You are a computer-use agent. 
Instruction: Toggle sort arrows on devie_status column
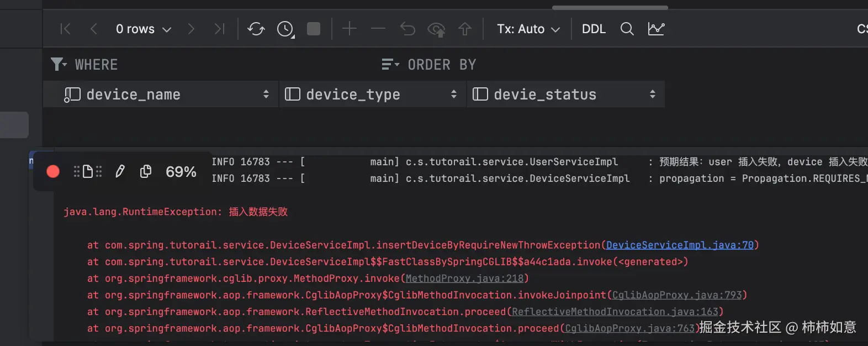(653, 95)
